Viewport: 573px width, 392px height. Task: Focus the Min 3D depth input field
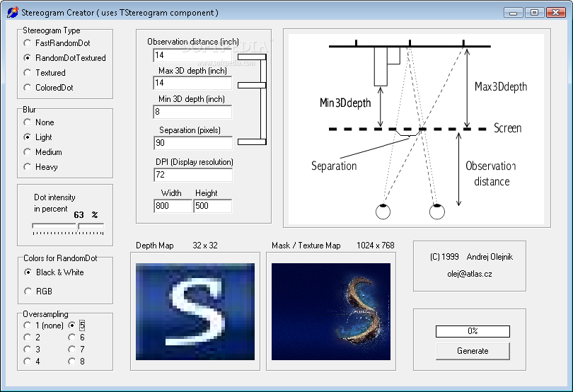tap(192, 112)
